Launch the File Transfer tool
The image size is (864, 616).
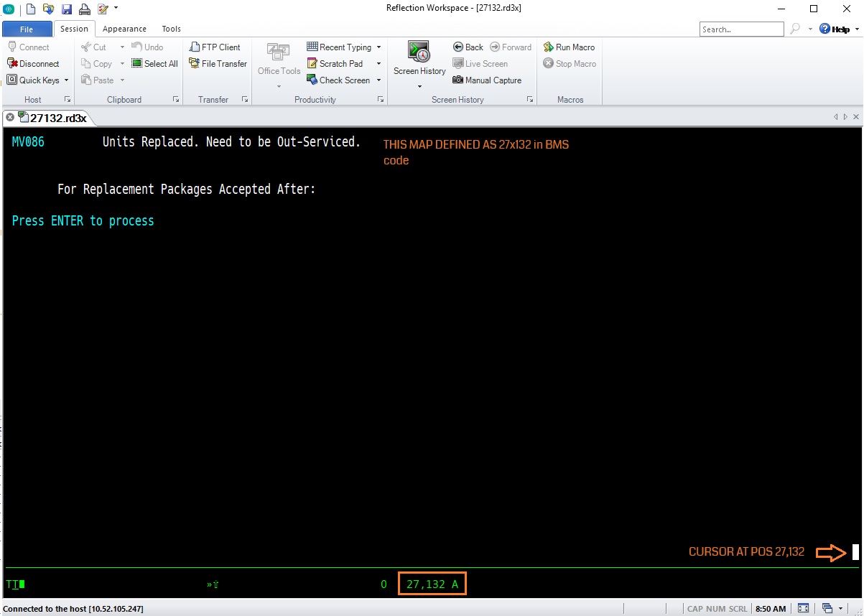pos(218,63)
